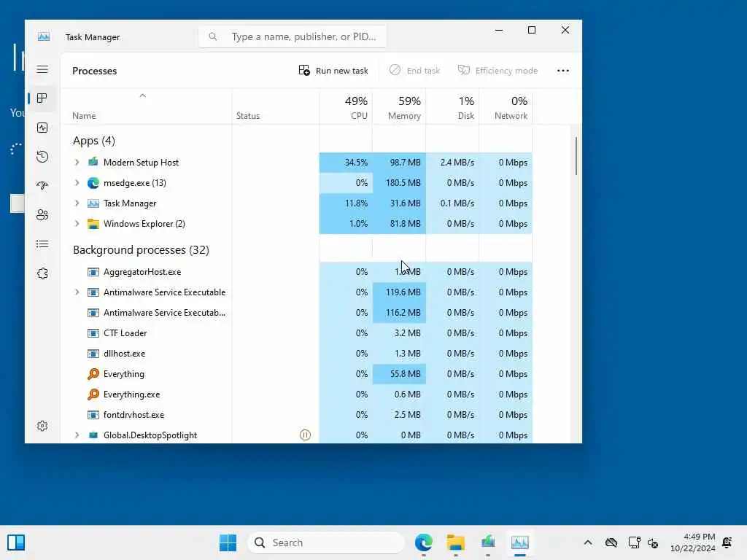Sort by the Disk column header
Screen dimensions: 747x560
[x=452, y=107]
